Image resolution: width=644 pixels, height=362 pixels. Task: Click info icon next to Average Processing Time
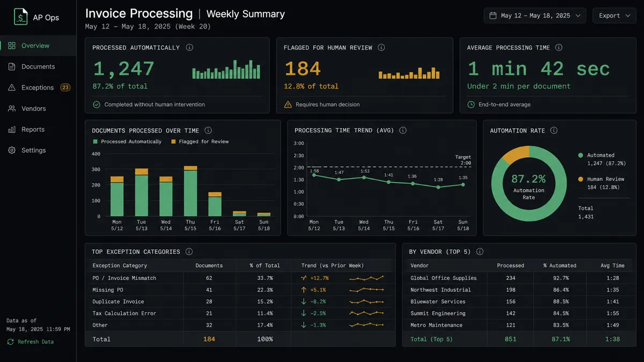(x=559, y=47)
